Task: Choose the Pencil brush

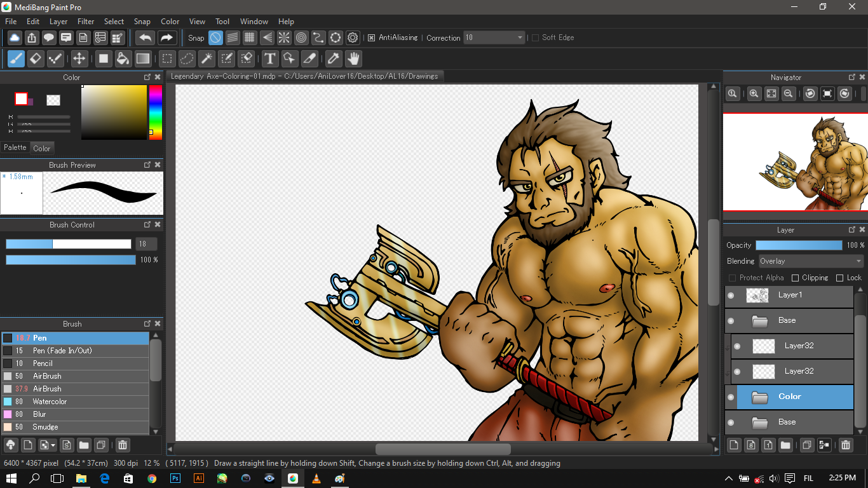Action: (75, 363)
